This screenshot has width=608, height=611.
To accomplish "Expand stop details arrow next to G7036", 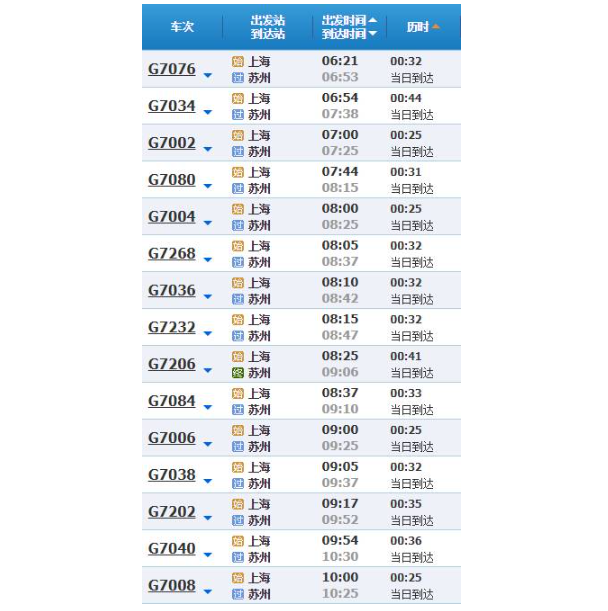I will click(x=208, y=297).
